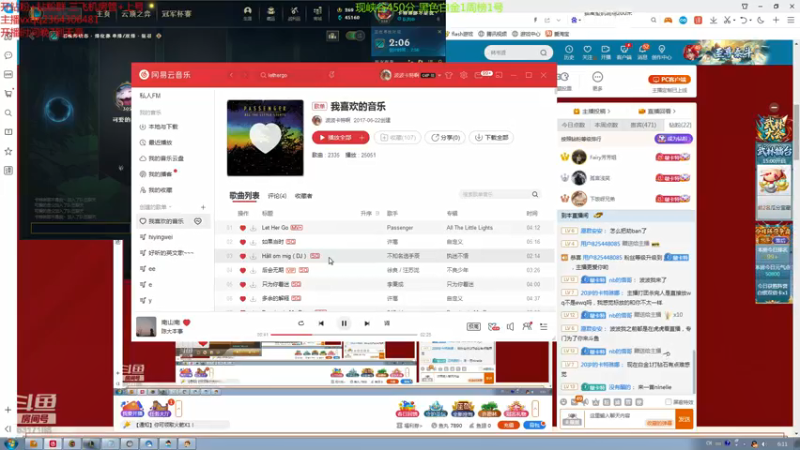Check the 屏蔽特效 checkbox in Douyu chat

[x=668, y=402]
